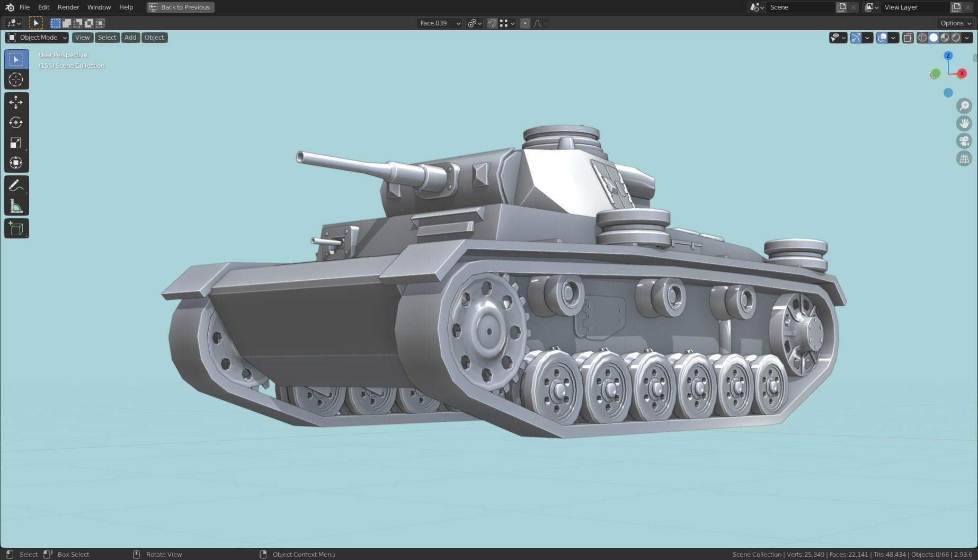Select the Measure ruler tool
The height and width of the screenshot is (560, 978).
(x=16, y=206)
